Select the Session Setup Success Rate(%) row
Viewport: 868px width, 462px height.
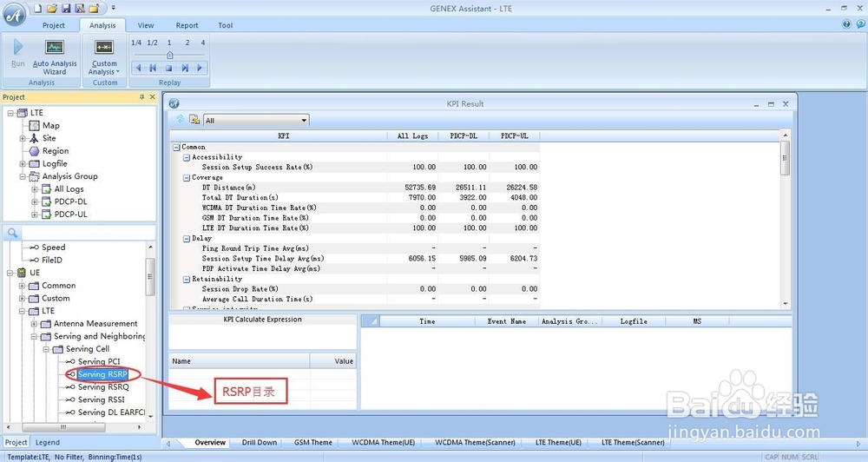tap(354, 168)
